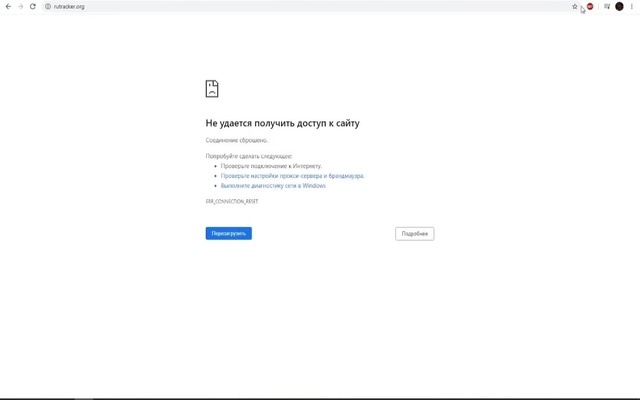Open the media control toolbar icon
Viewport: 640px width, 400px height.
point(606,6)
